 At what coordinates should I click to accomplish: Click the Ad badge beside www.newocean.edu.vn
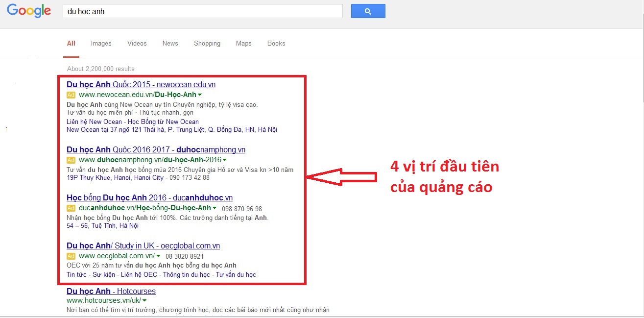[71, 95]
